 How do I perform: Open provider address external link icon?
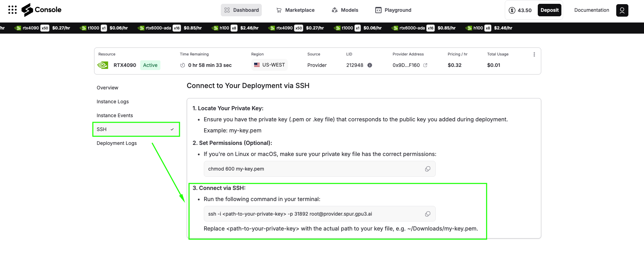point(425,65)
